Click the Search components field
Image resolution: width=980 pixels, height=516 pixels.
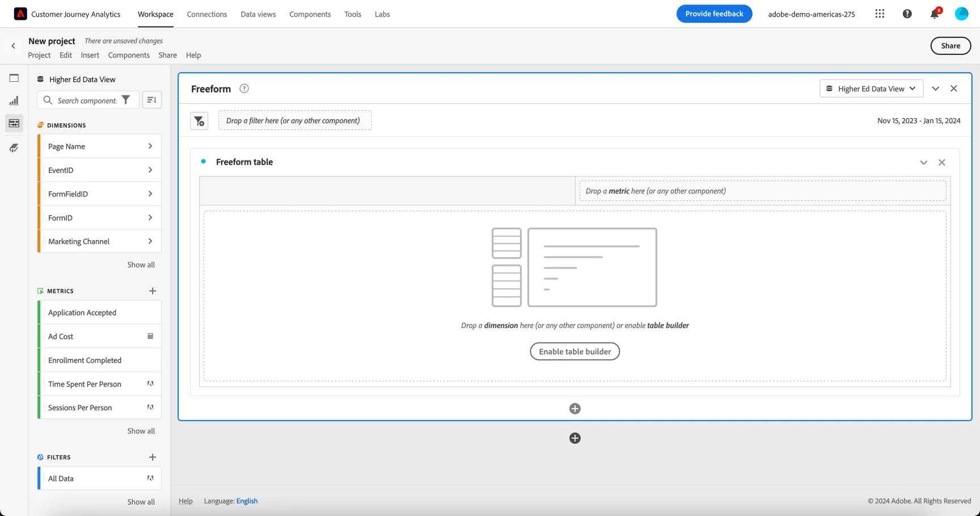click(x=87, y=100)
